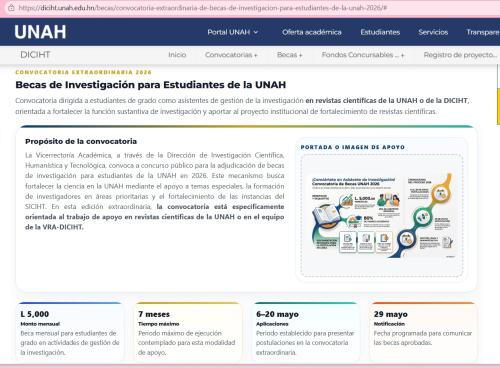The height and width of the screenshot is (368, 500).
Task: Click the UNAH logo
Action: click(x=40, y=32)
